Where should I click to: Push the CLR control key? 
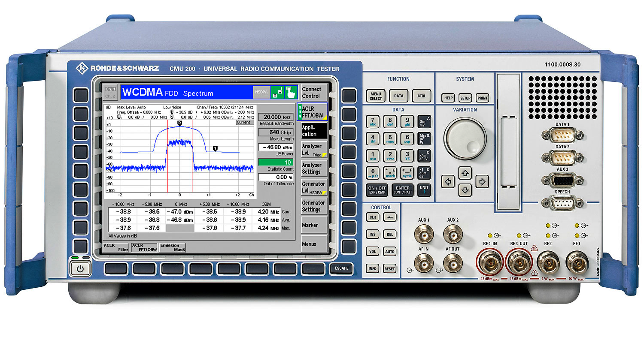pyautogui.click(x=372, y=217)
